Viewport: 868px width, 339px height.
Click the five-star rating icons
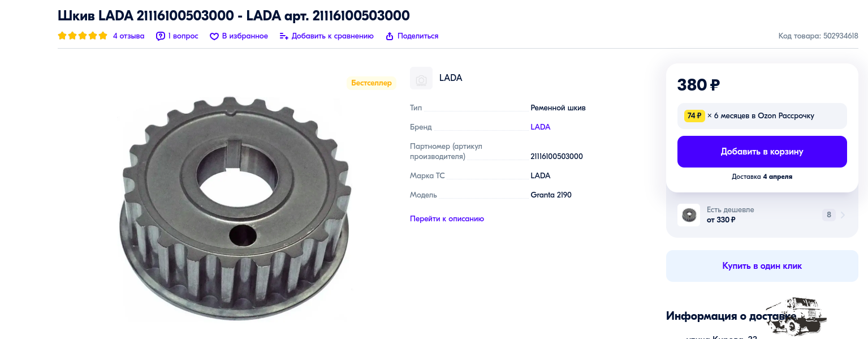(x=83, y=36)
